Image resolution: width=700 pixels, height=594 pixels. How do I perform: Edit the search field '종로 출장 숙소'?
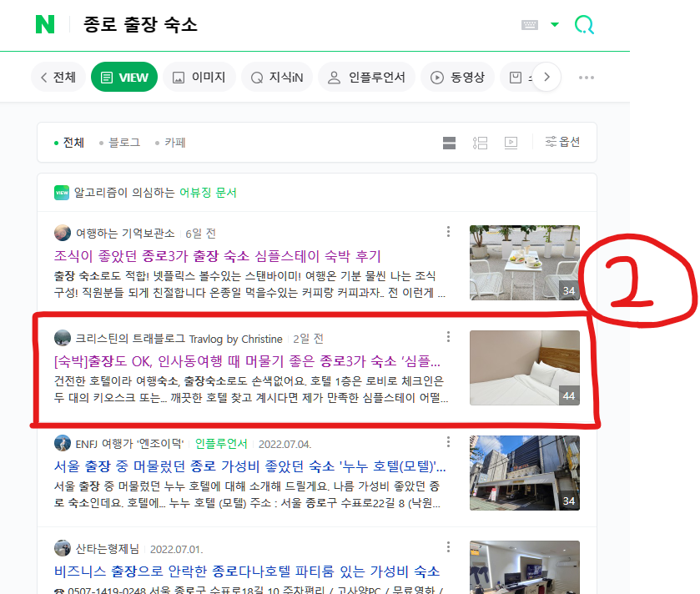[140, 24]
